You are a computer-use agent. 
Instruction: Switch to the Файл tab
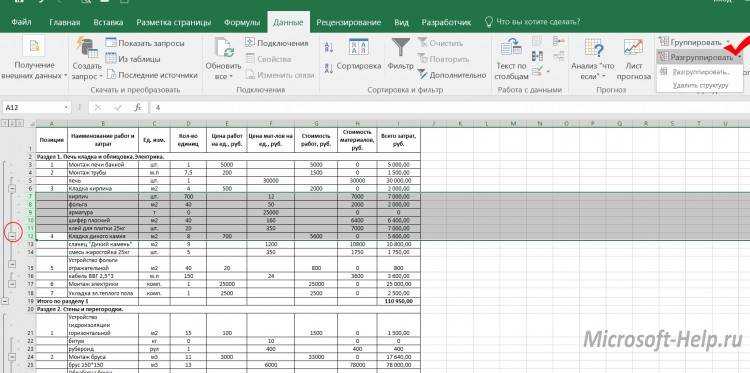(x=22, y=22)
